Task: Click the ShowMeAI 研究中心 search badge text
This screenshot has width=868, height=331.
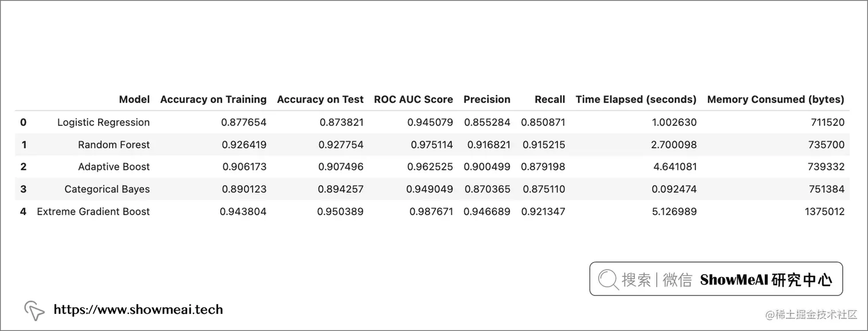Action: point(766,280)
